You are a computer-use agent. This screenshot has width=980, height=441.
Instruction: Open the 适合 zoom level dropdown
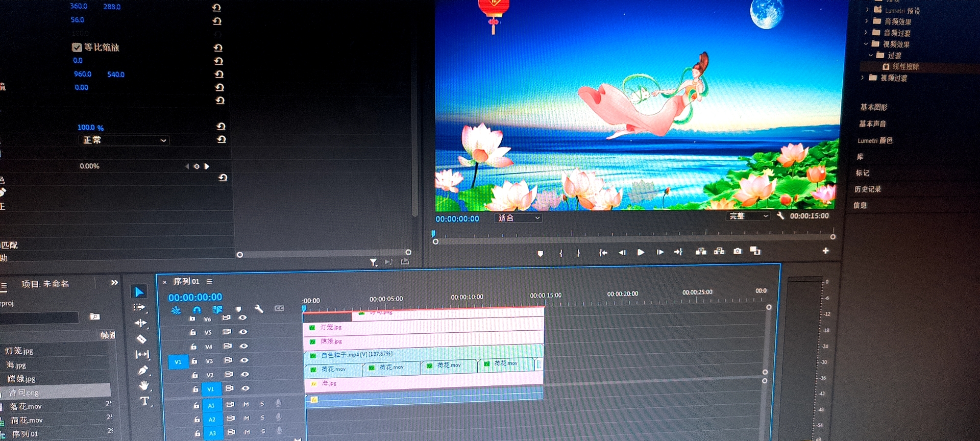pos(518,218)
